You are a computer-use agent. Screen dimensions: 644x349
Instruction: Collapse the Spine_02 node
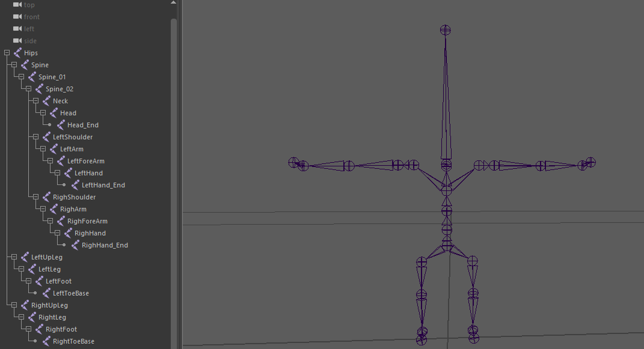point(28,88)
